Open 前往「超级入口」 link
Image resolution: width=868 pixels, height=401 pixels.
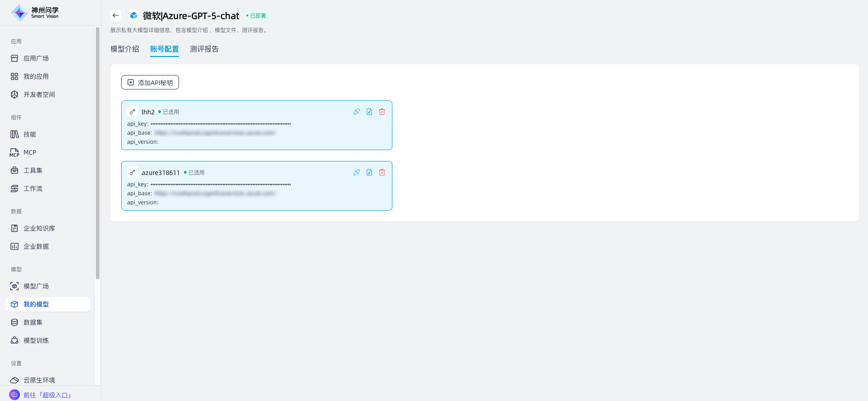pos(47,395)
